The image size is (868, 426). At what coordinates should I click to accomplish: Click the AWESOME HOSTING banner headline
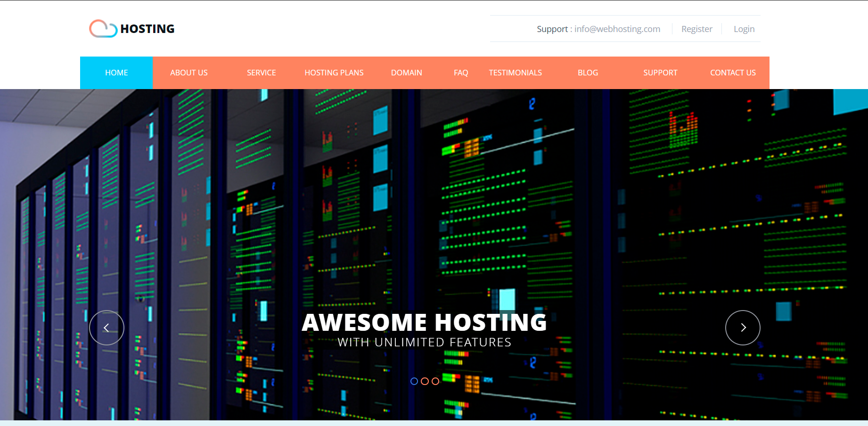[x=424, y=323]
